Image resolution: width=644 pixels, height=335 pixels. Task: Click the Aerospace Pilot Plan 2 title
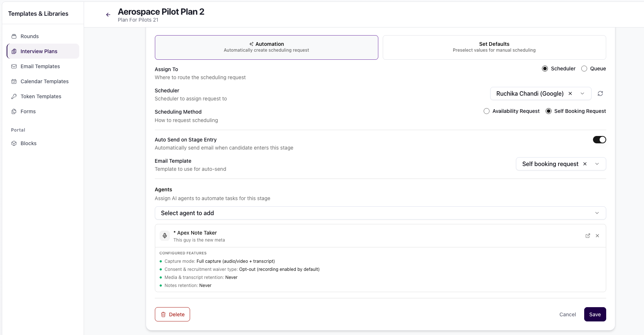pos(161,12)
